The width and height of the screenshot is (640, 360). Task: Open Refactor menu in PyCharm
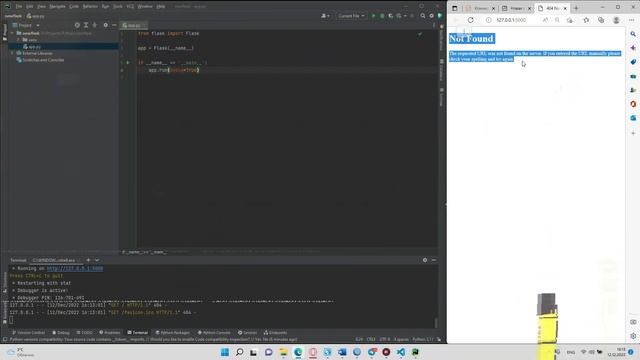pos(90,7)
